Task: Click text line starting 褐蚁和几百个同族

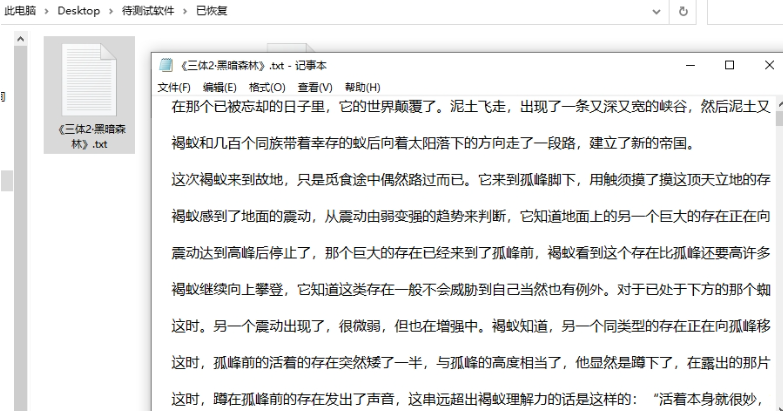Action: tap(433, 143)
